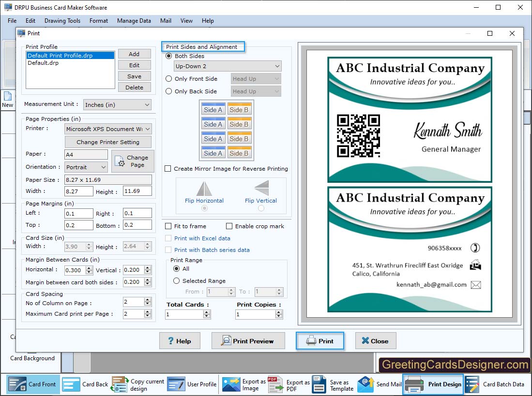
Task: Export as PDF from bottom toolbar
Action: point(289,384)
